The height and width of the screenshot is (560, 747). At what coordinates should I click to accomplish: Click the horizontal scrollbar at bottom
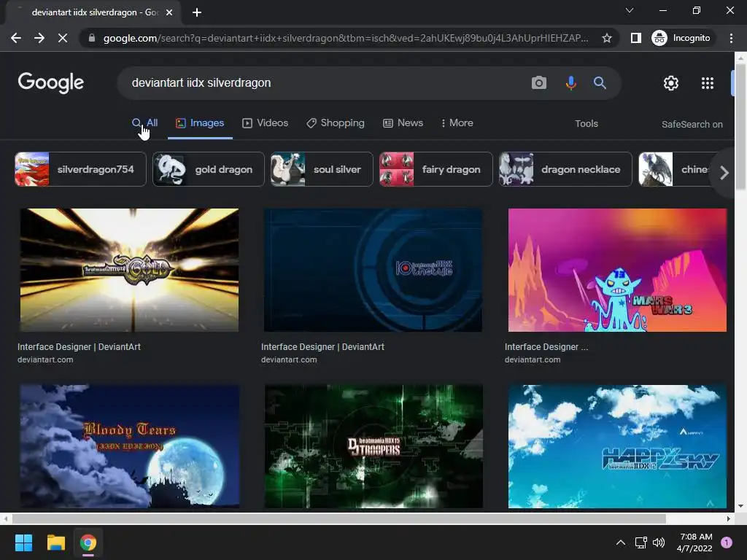coord(338,518)
